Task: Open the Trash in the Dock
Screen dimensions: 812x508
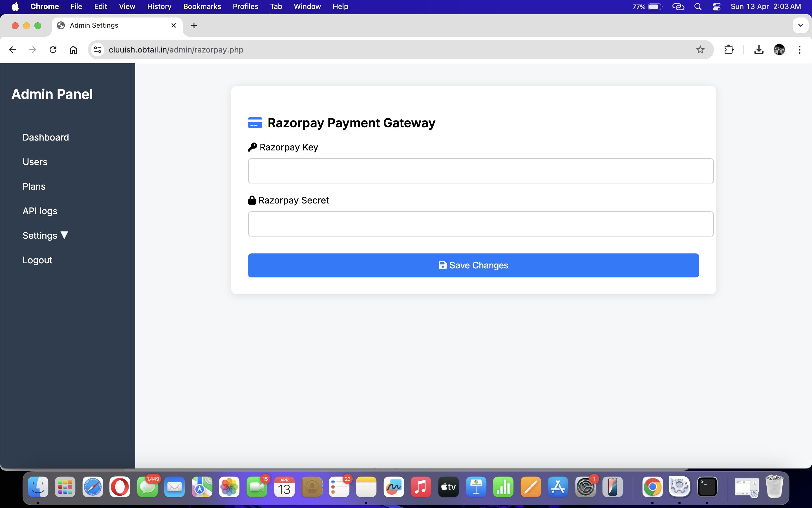Action: coord(775,487)
